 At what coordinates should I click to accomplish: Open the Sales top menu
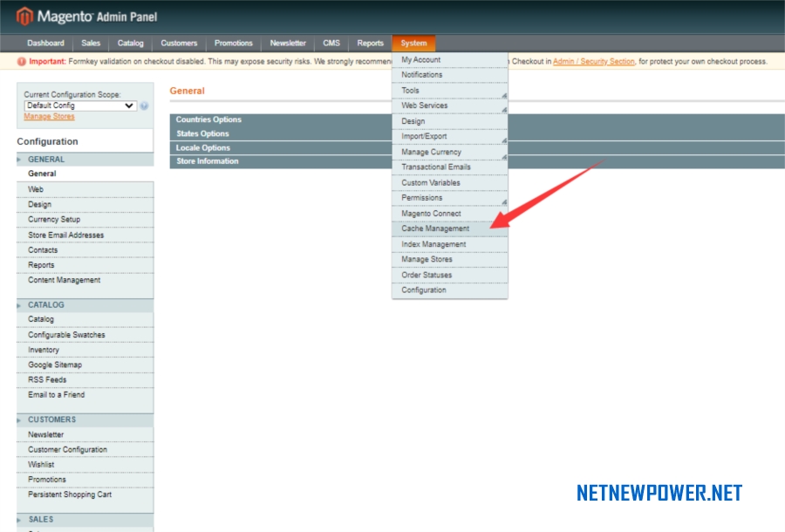pyautogui.click(x=91, y=43)
